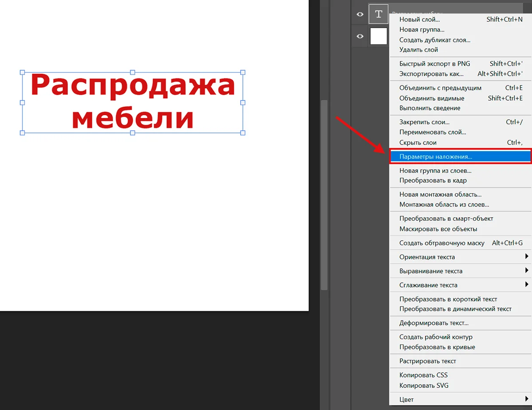
Task: Click the vertical canvas scrollbar thumb
Action: tap(324, 195)
